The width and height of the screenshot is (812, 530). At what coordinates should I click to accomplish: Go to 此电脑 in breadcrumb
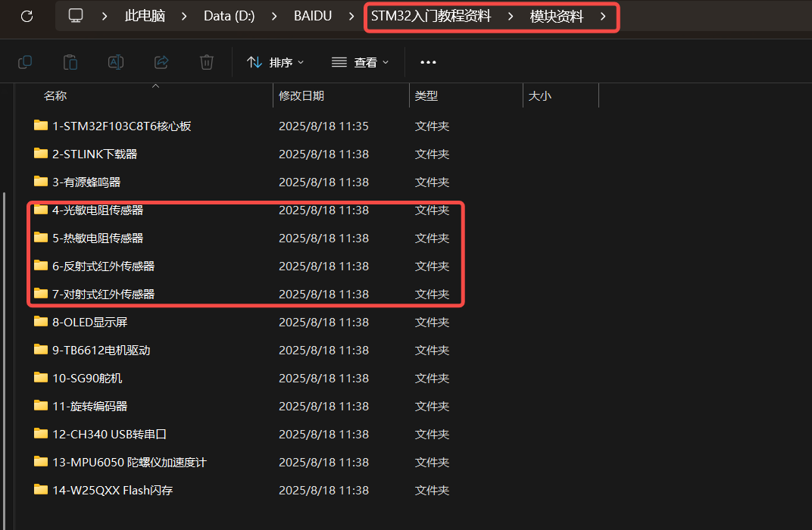coord(145,16)
